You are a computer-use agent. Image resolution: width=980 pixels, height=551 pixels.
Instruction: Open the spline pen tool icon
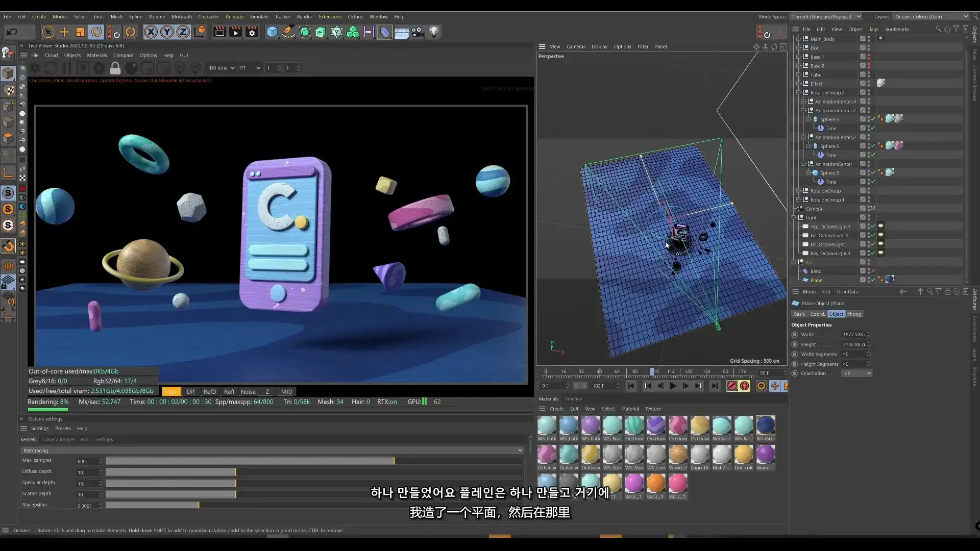(288, 32)
